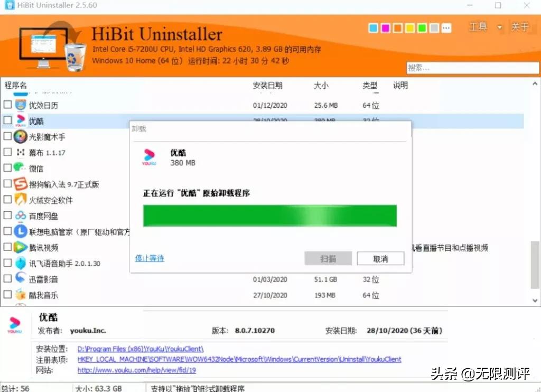Select the 酷我音乐 install date 27/10/2020

click(270, 295)
